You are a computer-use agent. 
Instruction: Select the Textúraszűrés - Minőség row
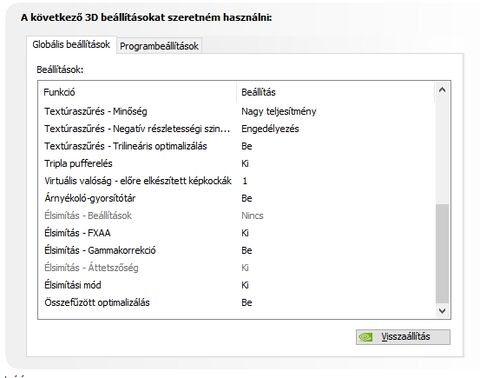236,111
